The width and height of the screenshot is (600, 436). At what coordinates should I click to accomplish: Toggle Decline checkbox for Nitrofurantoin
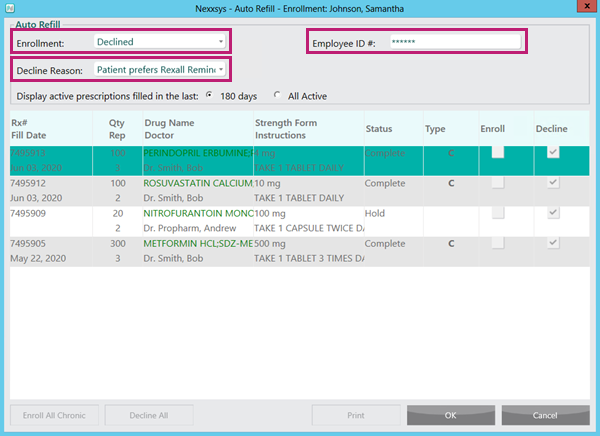[x=555, y=213]
